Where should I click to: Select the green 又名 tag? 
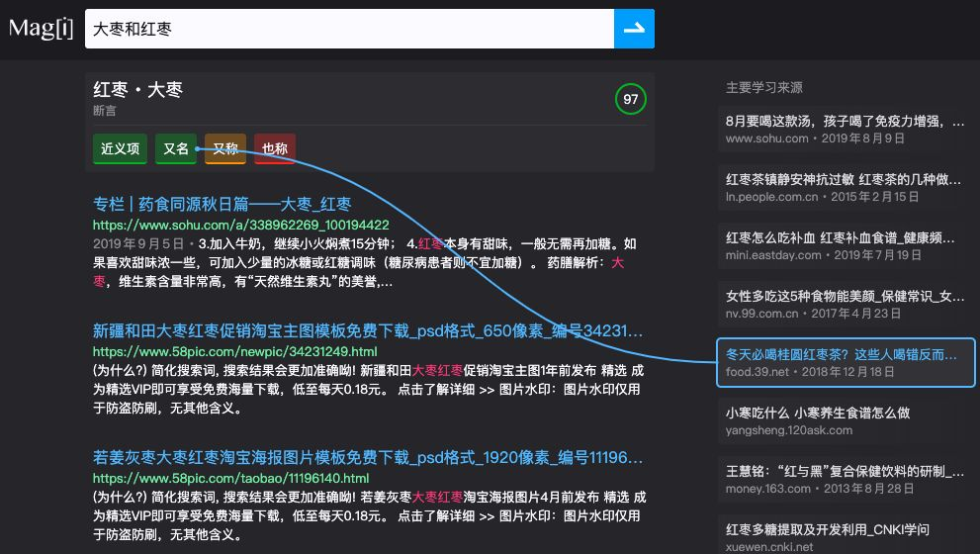[176, 148]
